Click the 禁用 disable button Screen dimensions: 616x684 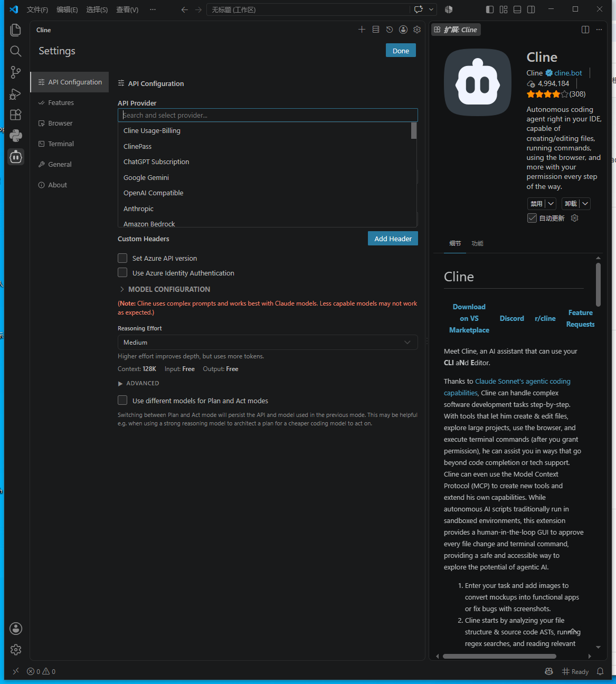pos(536,204)
